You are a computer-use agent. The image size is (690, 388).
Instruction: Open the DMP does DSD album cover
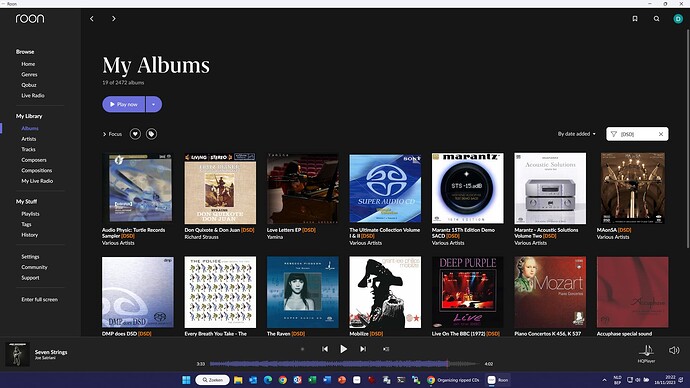point(138,293)
